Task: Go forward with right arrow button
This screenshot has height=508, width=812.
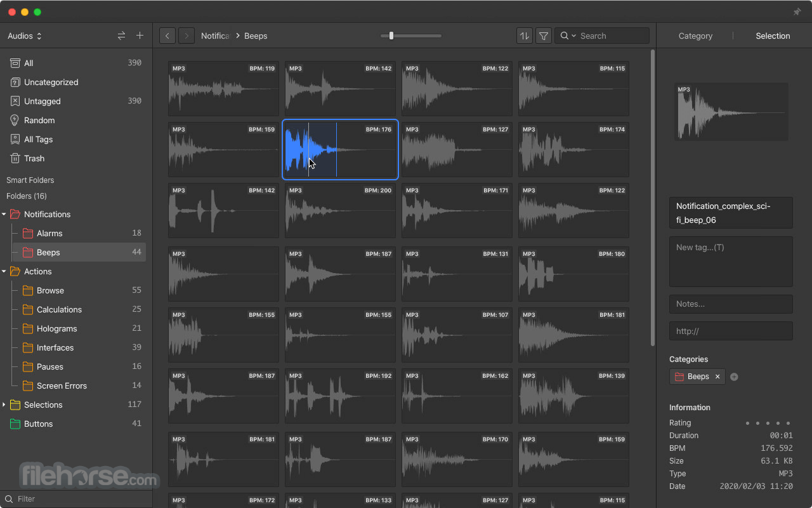Action: click(x=187, y=36)
